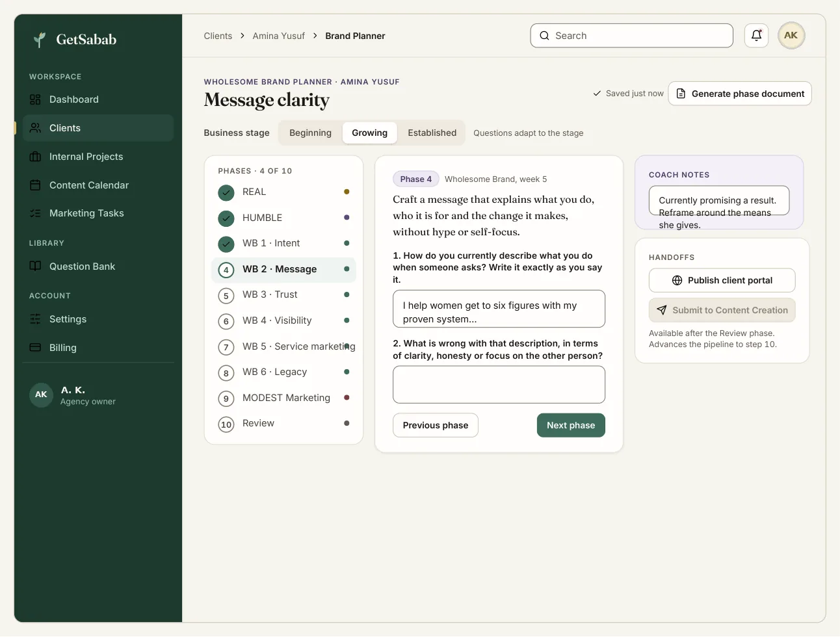Edit the coach notes text area
Screen dimensions: 840x637
point(719,201)
